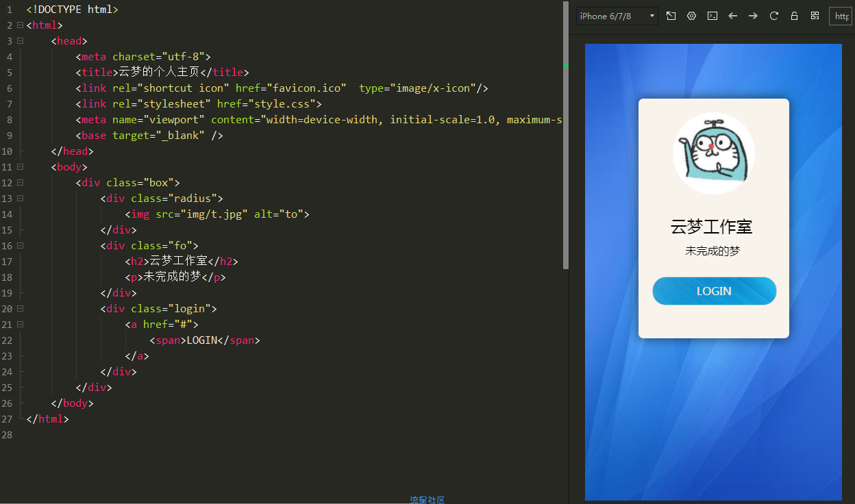Click line number 28 in the gutter
Image resolution: width=855 pixels, height=504 pixels.
[7, 435]
